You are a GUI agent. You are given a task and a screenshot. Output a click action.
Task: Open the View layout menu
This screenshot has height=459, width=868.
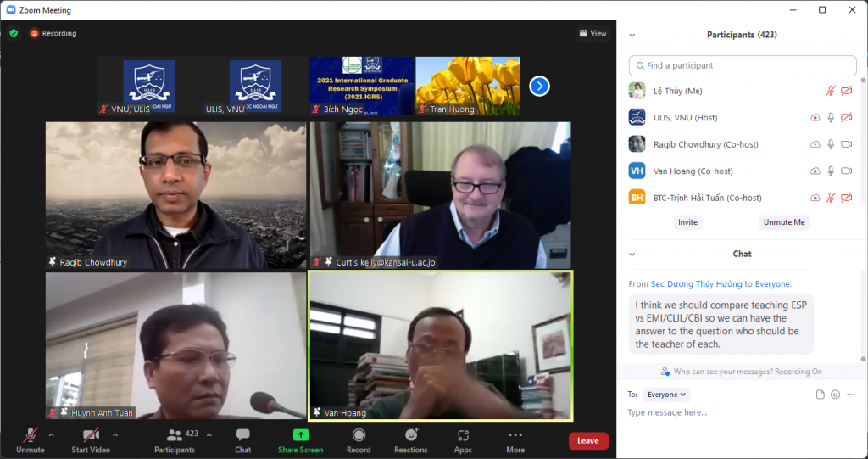(593, 33)
